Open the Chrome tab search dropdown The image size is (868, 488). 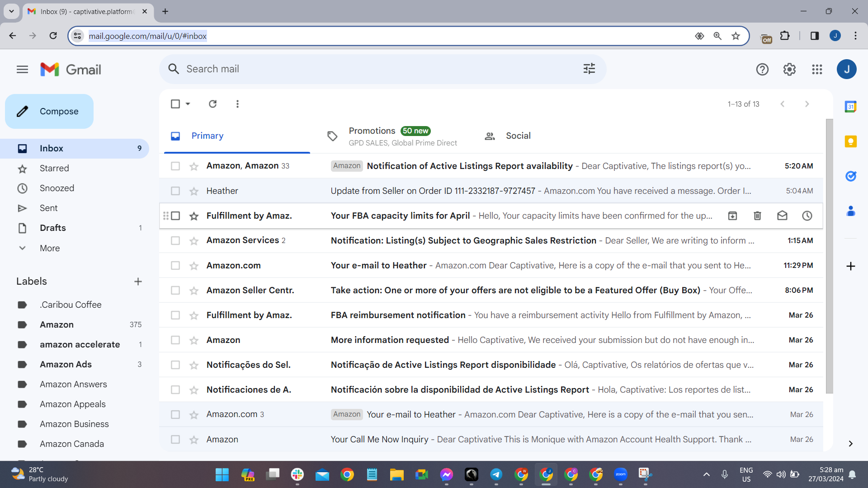[11, 11]
